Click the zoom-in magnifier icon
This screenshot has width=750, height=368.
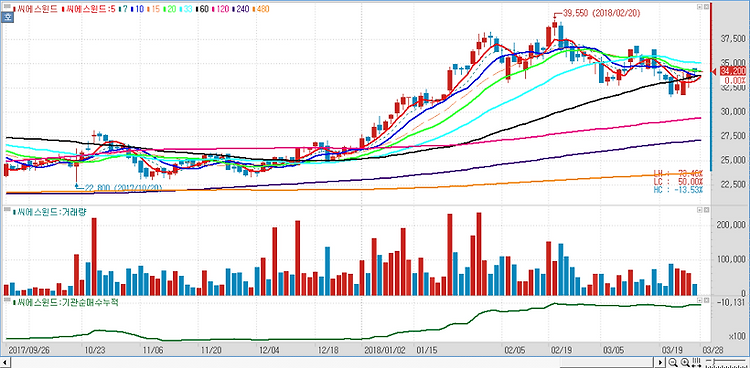684,362
